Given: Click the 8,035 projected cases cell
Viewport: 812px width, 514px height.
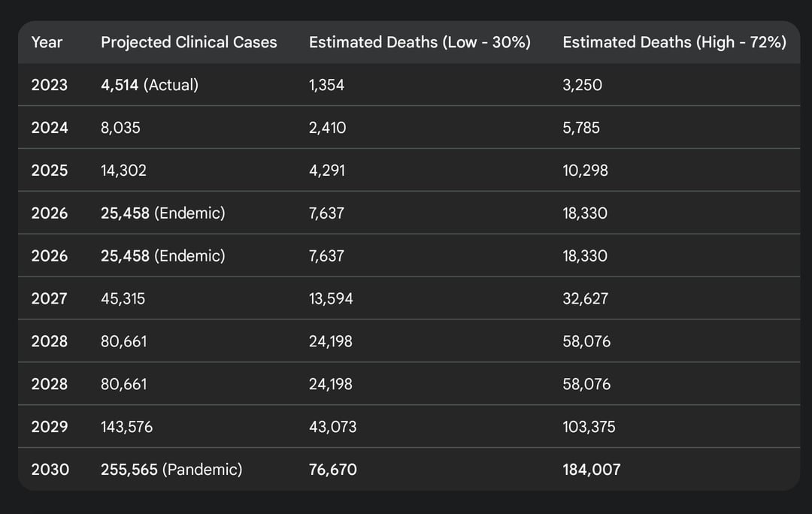Looking at the screenshot, I should (x=120, y=128).
